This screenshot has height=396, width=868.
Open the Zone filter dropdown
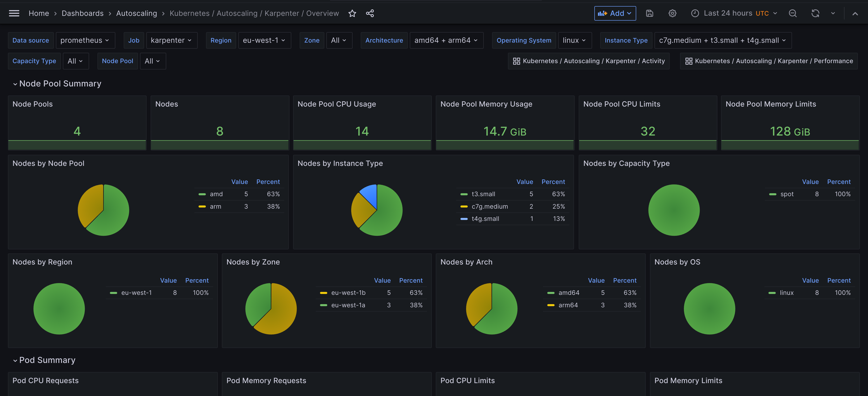click(339, 40)
